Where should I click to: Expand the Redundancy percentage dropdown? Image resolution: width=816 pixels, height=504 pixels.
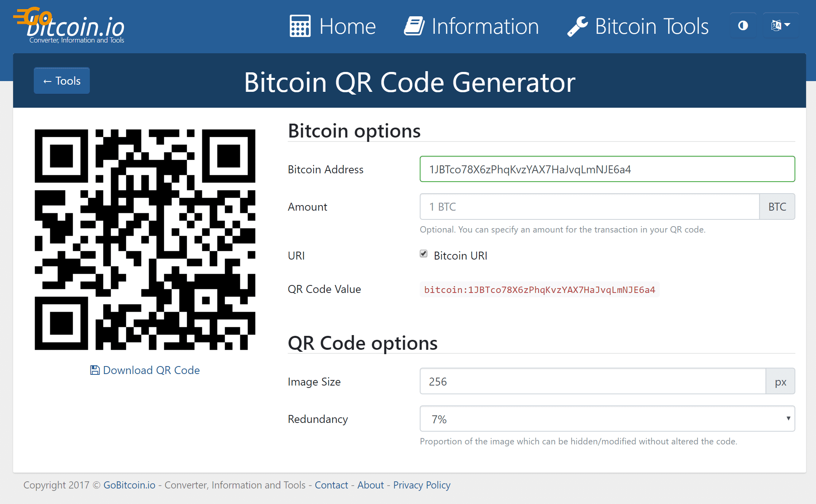click(x=607, y=419)
